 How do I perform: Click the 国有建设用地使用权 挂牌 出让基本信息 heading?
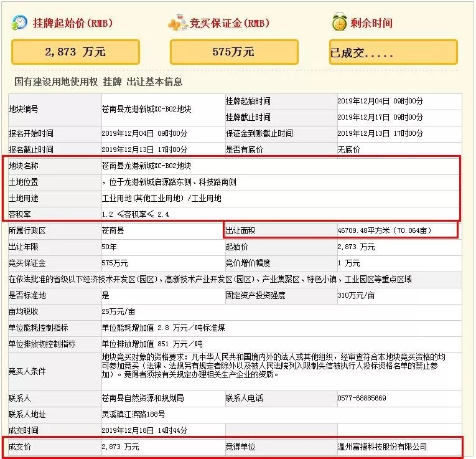click(98, 82)
